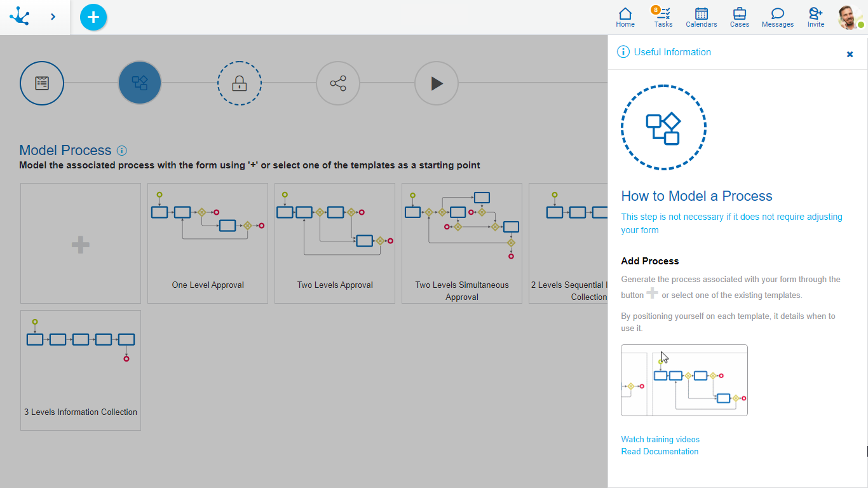Click the Invite users icon

(815, 17)
